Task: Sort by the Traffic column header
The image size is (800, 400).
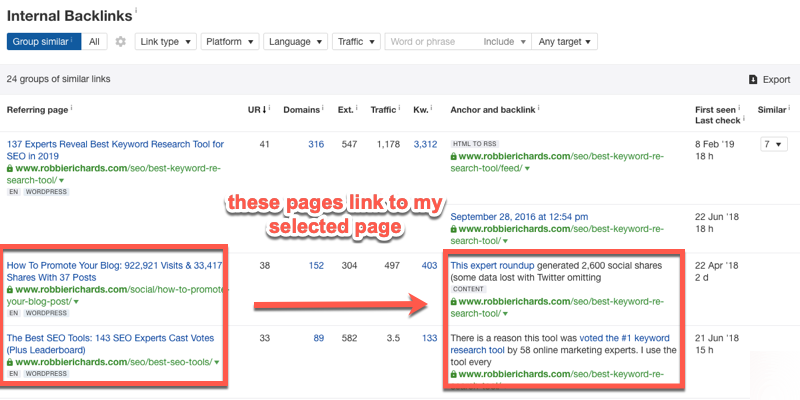Action: (x=383, y=110)
